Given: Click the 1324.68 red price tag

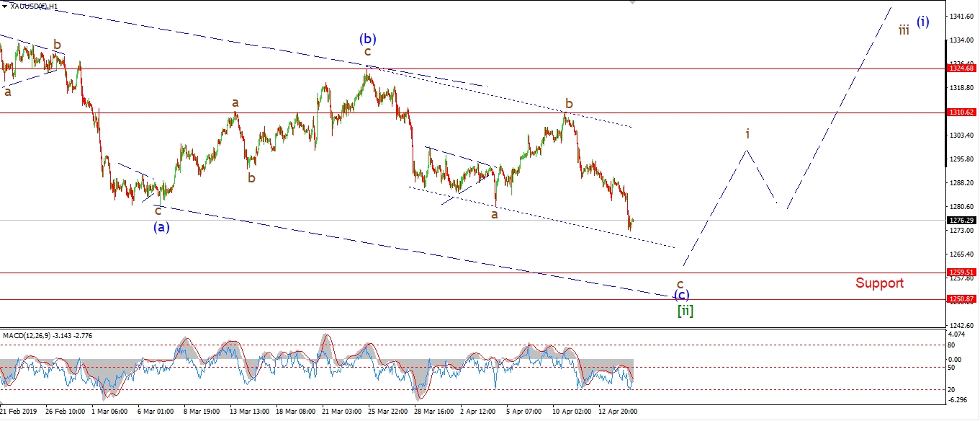Looking at the screenshot, I should [x=962, y=68].
